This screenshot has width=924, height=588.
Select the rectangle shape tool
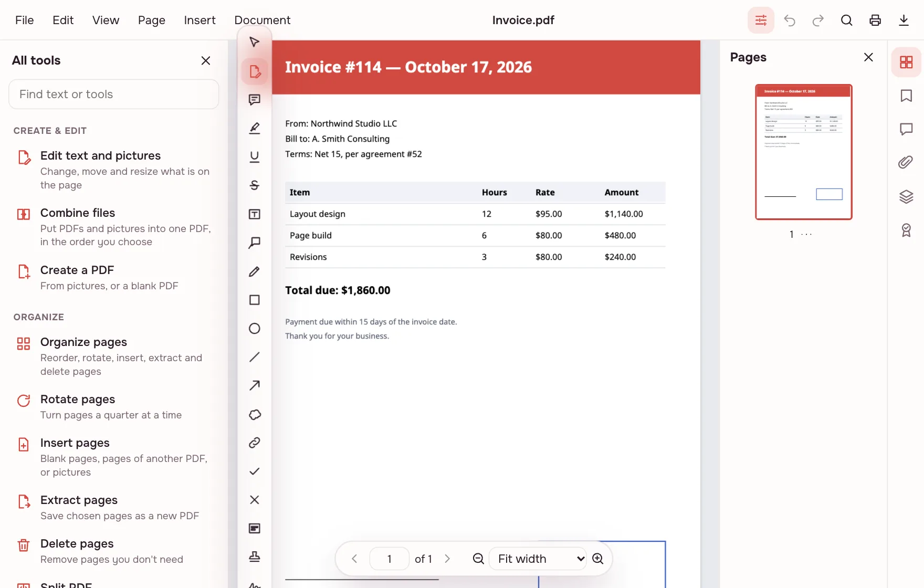[255, 300]
